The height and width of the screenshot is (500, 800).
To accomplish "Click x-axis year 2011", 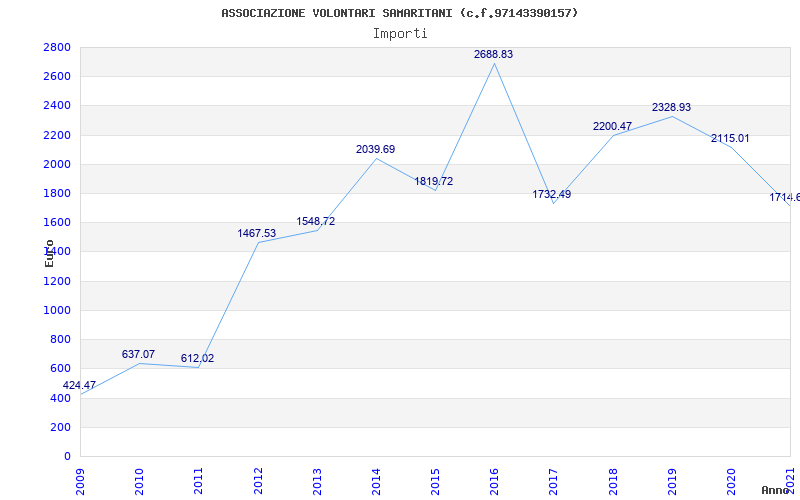I will coord(199,481).
